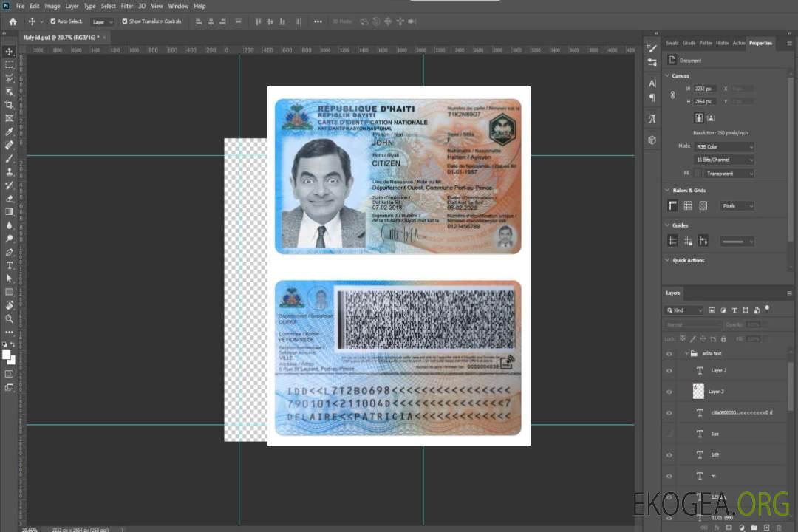Open the 16 Bits/Channel dropdown
This screenshot has width=798, height=532.
click(x=725, y=160)
